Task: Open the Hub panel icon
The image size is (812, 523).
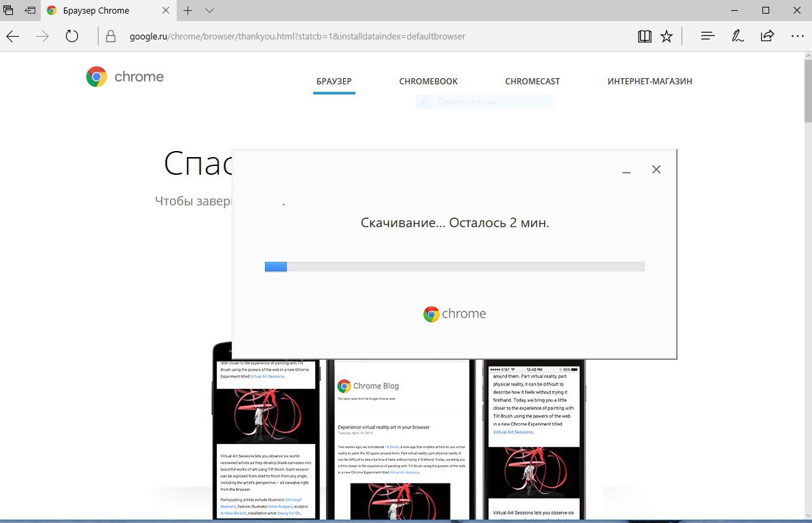Action: [x=707, y=36]
